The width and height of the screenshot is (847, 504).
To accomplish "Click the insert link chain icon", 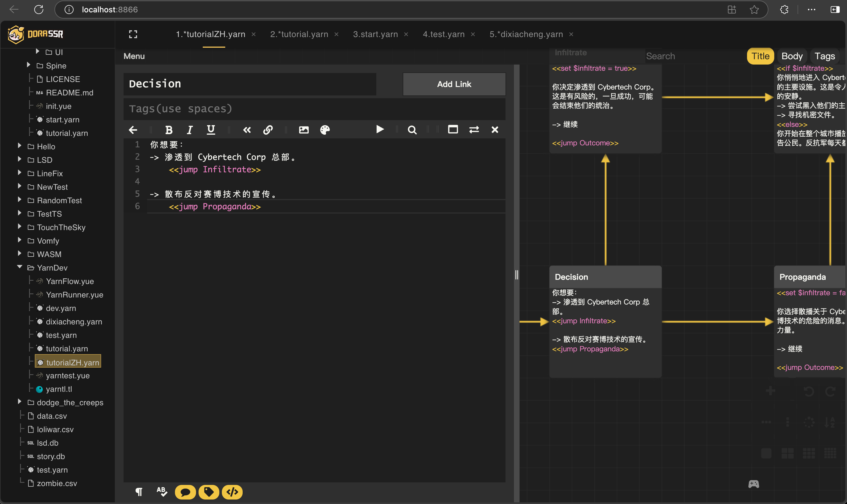I will click(x=268, y=130).
